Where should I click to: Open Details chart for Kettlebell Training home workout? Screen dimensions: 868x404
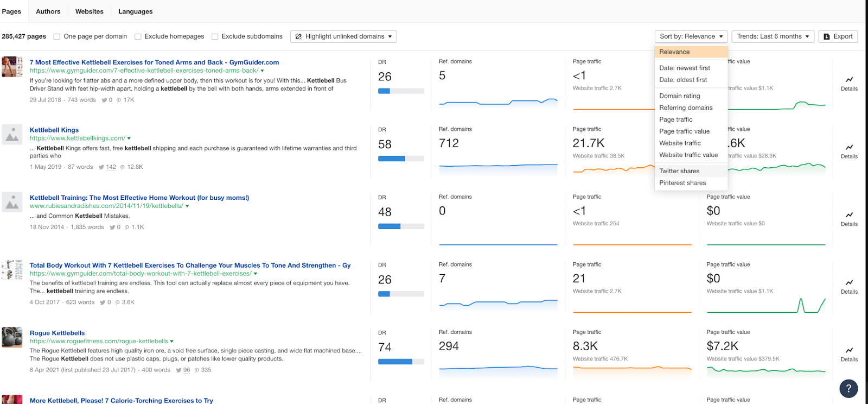tap(849, 219)
